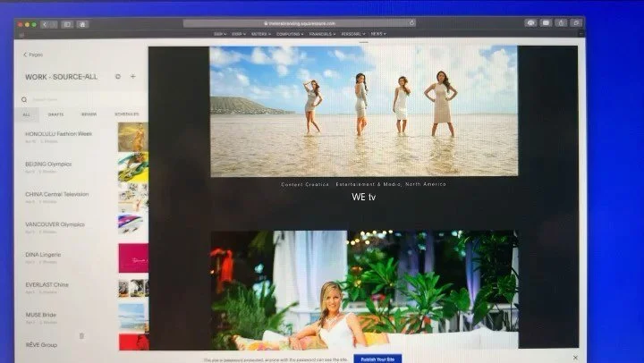The width and height of the screenshot is (644, 363).
Task: Click the search magnifier icon in sidebar
Action: point(24,99)
